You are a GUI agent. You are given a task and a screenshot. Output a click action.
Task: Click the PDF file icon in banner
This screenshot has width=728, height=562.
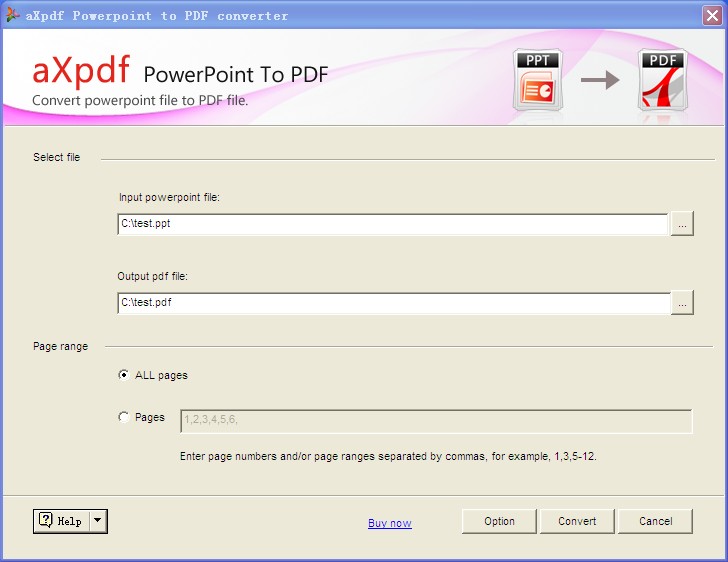(x=663, y=80)
